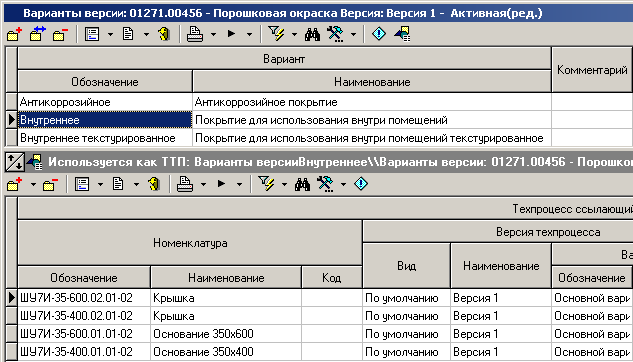Viewport: 633px width, 362px height.
Task: Expand tools dropdown arrow in top toolbar
Action: [x=354, y=35]
